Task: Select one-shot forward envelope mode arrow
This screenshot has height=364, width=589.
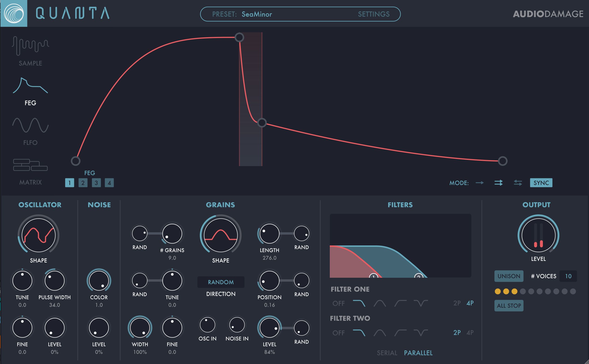Action: pyautogui.click(x=479, y=183)
